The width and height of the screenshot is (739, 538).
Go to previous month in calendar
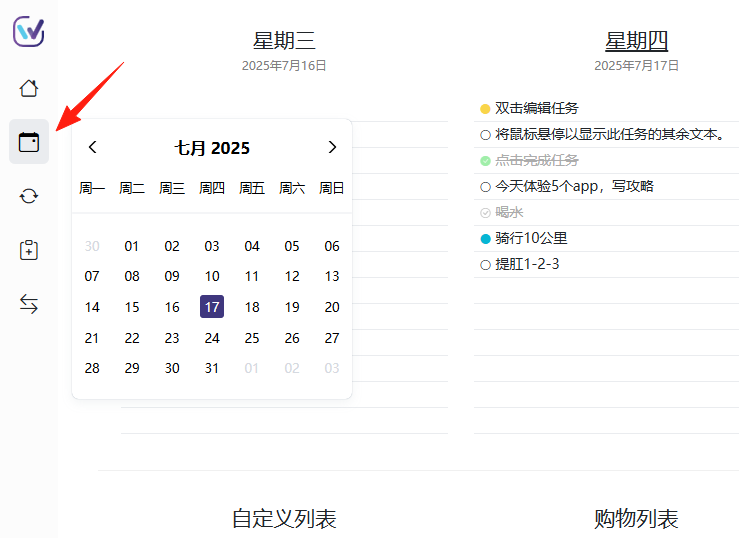pyautogui.click(x=92, y=147)
